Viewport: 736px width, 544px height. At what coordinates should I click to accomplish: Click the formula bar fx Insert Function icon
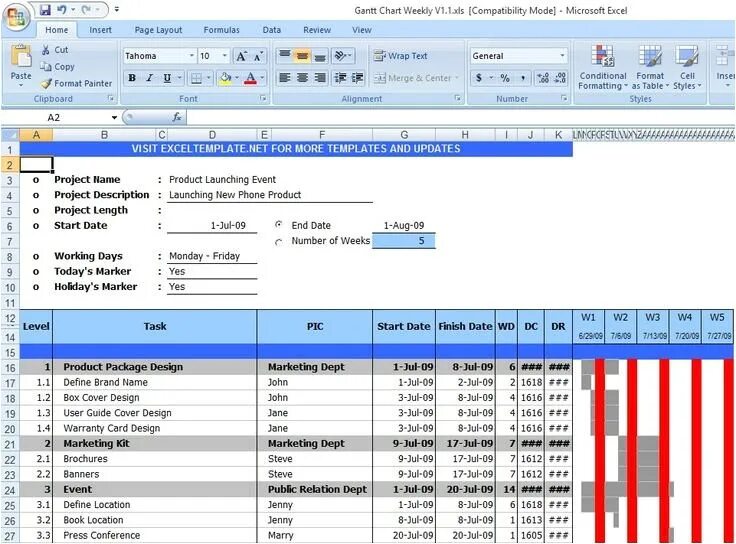(176, 117)
